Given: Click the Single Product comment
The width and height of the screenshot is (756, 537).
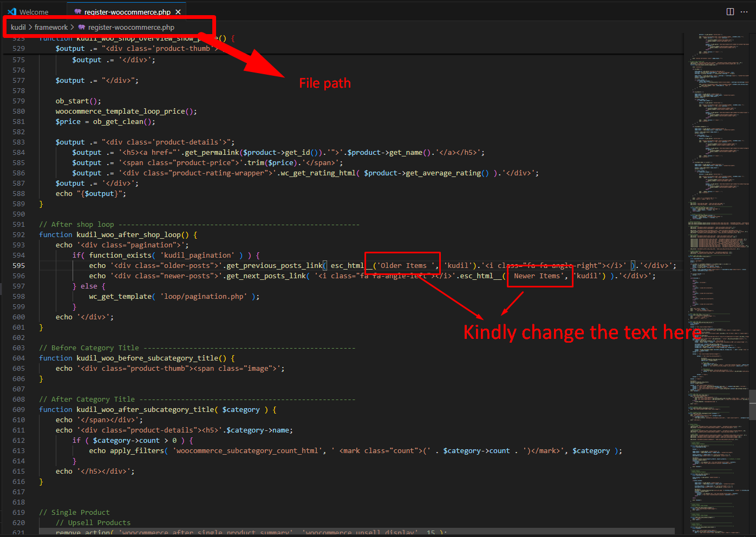Looking at the screenshot, I should tap(74, 513).
